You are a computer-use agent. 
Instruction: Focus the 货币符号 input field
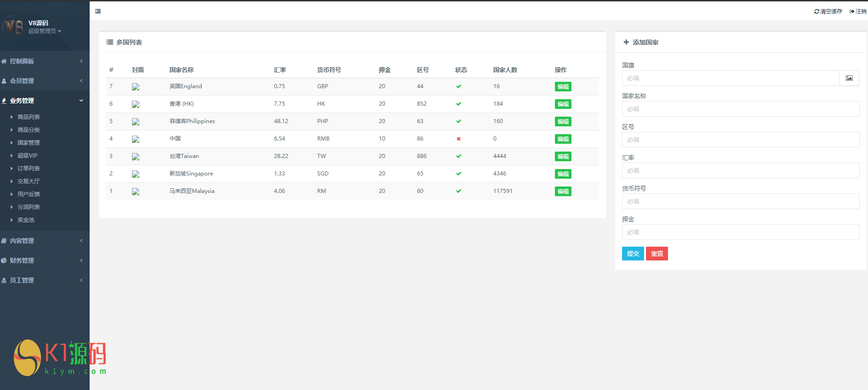741,201
